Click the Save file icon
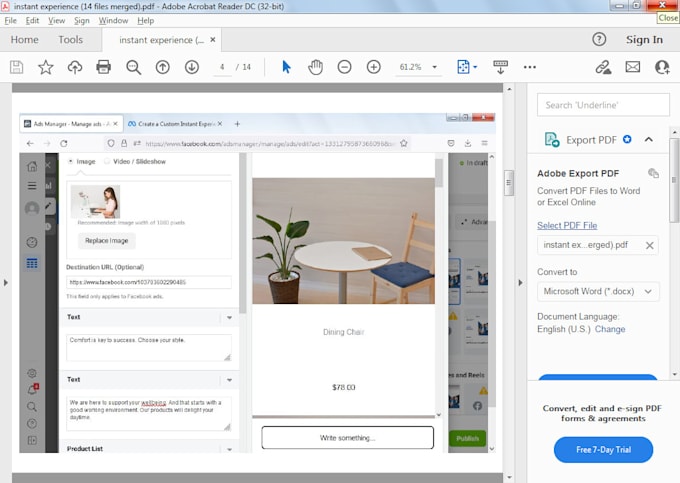Image resolution: width=680 pixels, height=483 pixels. (17, 67)
